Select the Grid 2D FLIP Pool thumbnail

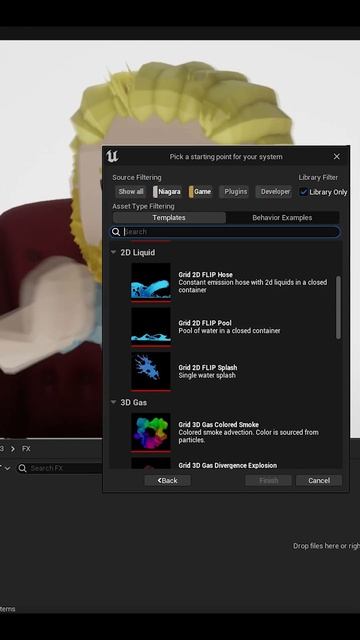(151, 327)
